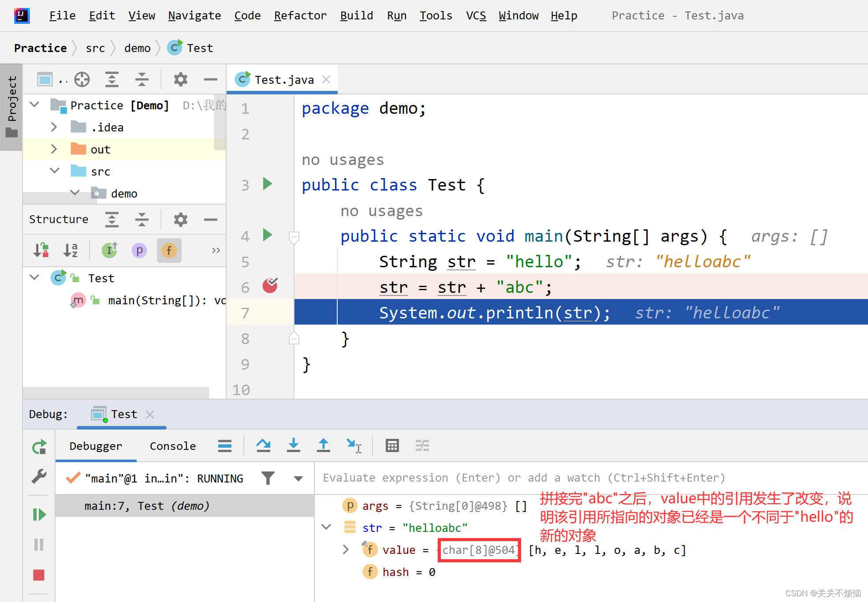
Task: Toggle Sort Alphabetically in Structure panel
Action: pos(71,251)
